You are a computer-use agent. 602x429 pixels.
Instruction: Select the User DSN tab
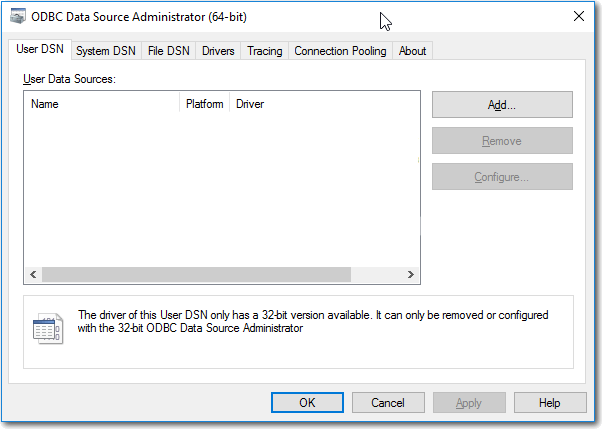pyautogui.click(x=40, y=50)
